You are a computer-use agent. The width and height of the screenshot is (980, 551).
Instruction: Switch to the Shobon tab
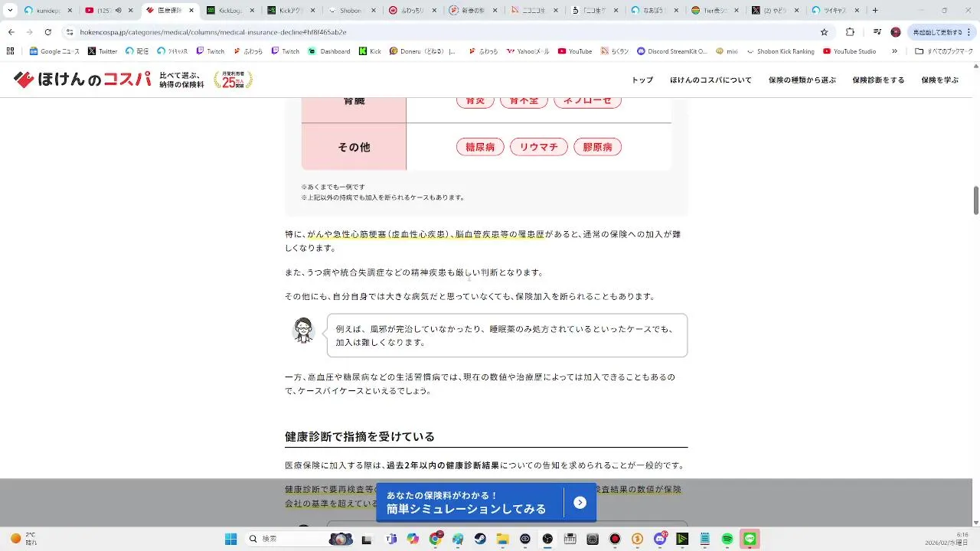[x=351, y=11]
